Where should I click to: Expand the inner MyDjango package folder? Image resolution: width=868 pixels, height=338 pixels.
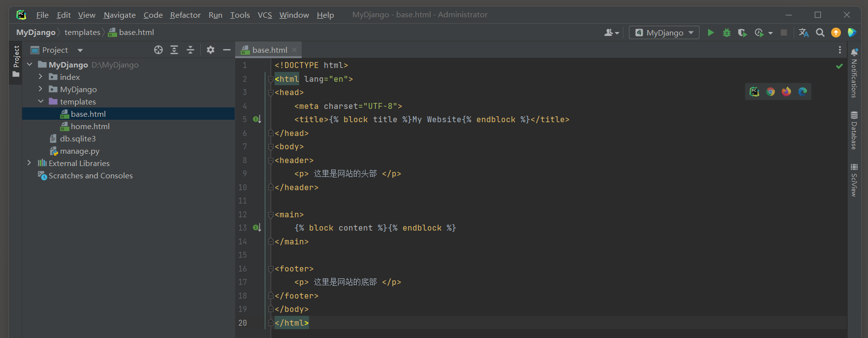click(40, 89)
